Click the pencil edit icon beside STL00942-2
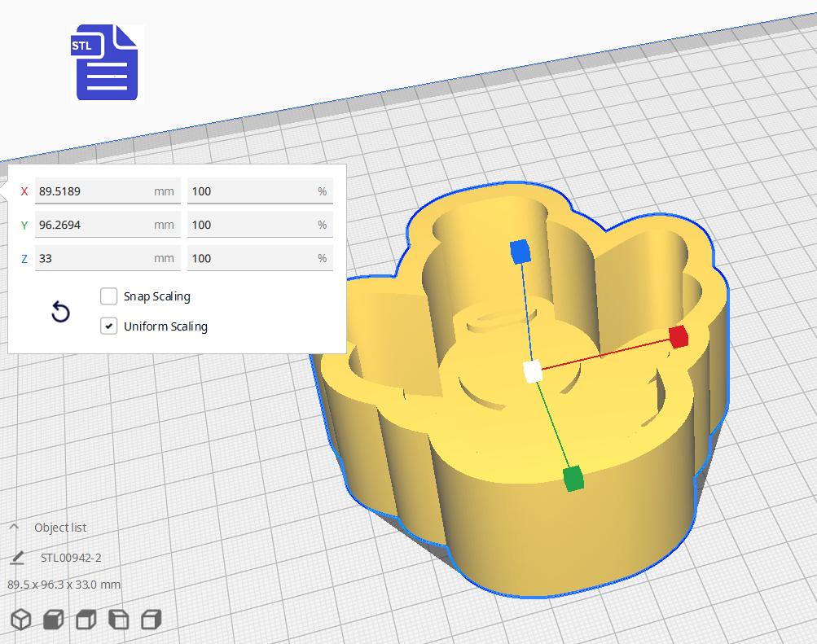The height and width of the screenshot is (644, 817). (17, 558)
